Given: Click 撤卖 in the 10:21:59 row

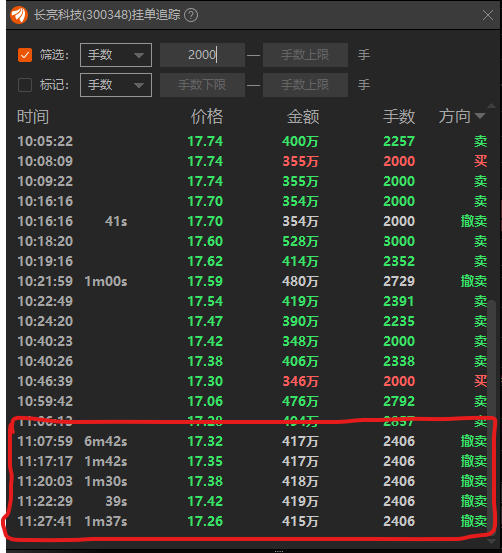Looking at the screenshot, I should click(474, 281).
